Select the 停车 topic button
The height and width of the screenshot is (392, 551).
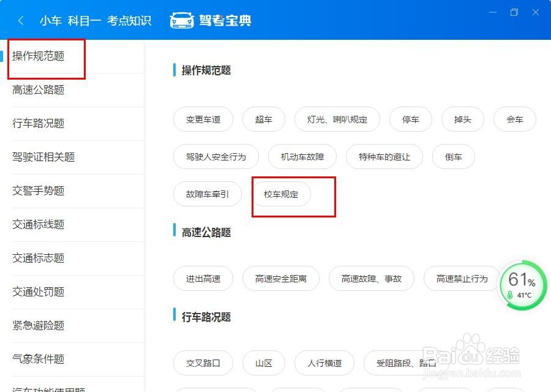pyautogui.click(x=410, y=119)
